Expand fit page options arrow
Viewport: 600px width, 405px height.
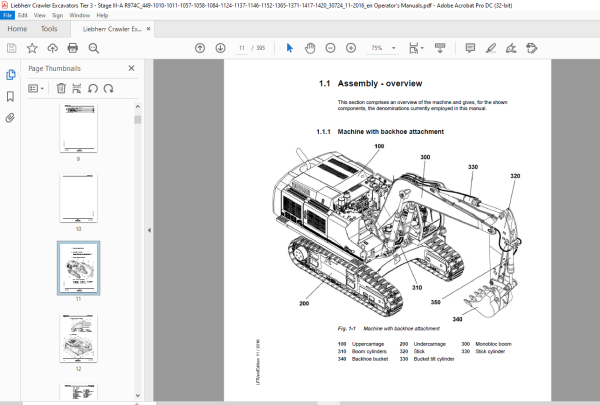[x=422, y=48]
